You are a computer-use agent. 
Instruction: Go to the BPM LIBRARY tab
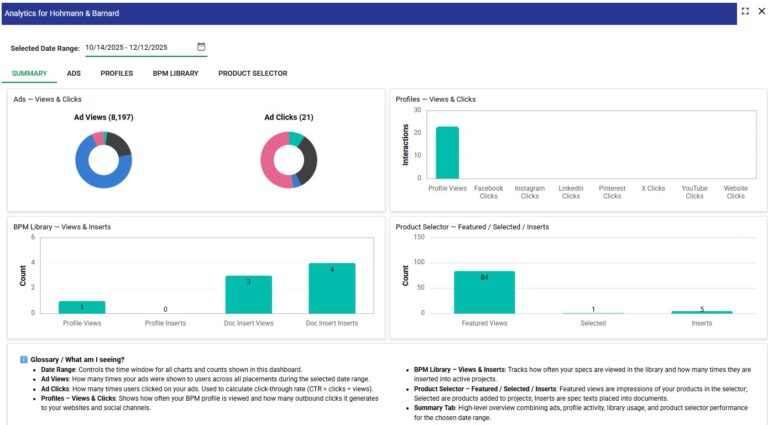coord(175,73)
